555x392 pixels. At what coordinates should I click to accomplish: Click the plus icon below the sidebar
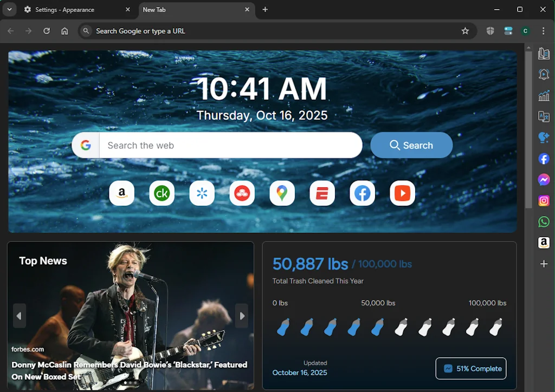544,264
